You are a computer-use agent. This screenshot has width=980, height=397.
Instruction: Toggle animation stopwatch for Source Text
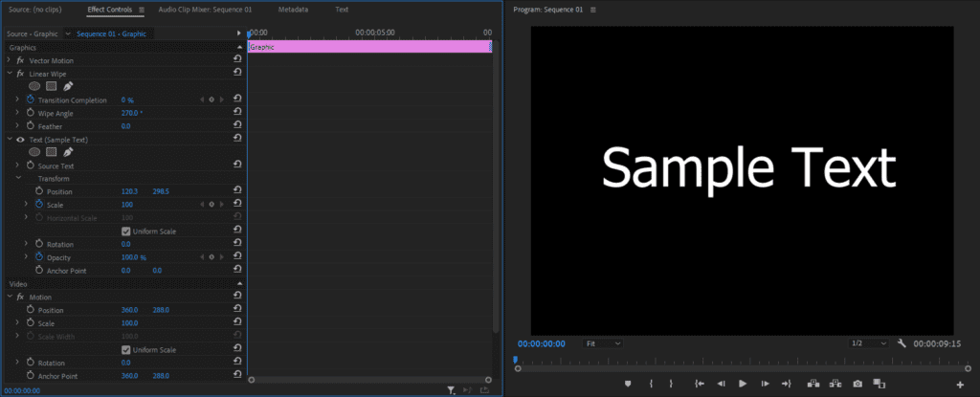(x=30, y=165)
